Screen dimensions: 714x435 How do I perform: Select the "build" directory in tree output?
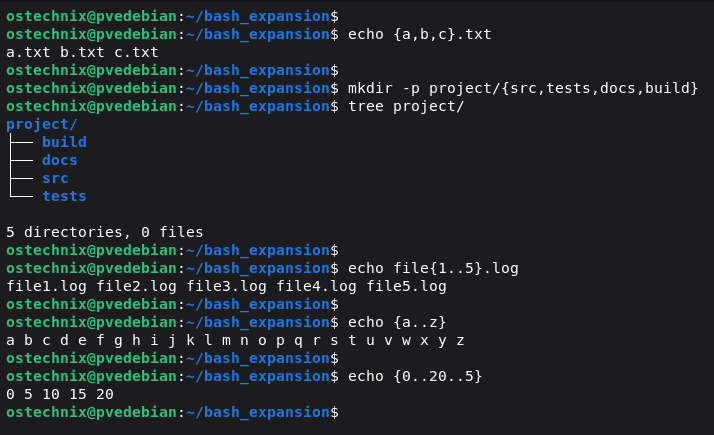64,142
